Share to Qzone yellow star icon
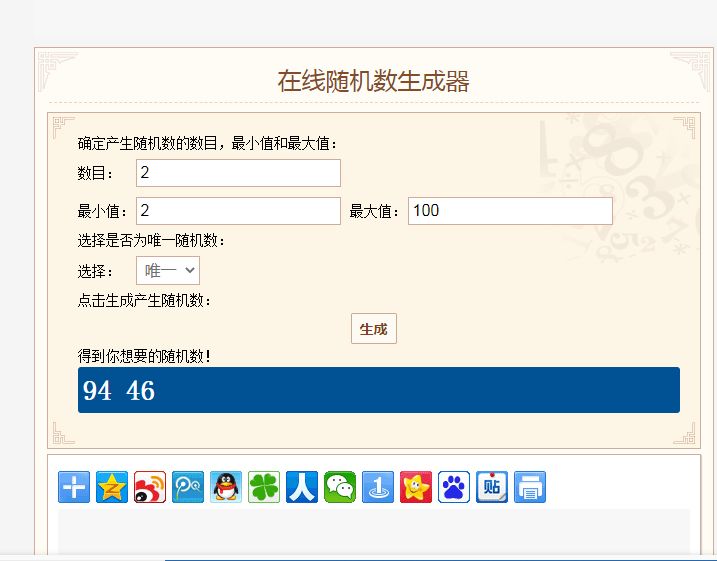717x561 pixels. pos(112,487)
